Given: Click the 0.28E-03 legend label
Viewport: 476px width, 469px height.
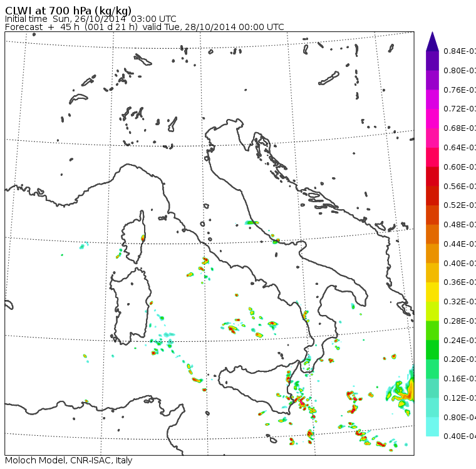Looking at the screenshot, I should (460, 321).
